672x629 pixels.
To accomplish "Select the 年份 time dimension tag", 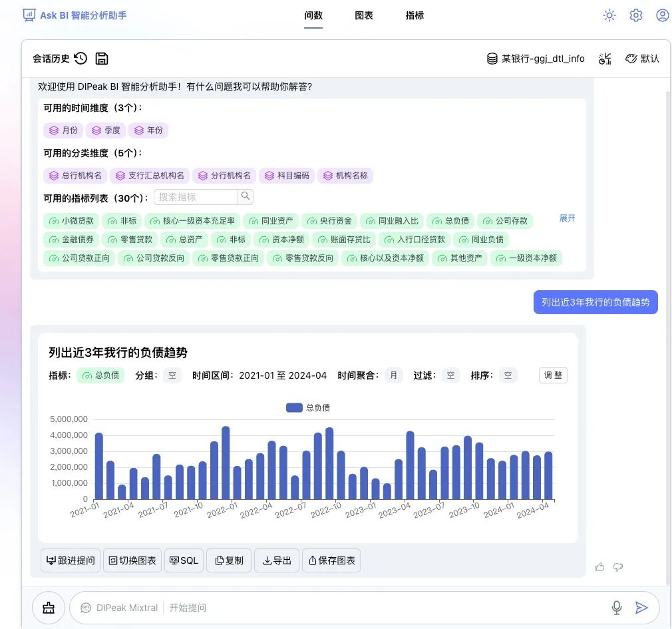I will [x=148, y=130].
